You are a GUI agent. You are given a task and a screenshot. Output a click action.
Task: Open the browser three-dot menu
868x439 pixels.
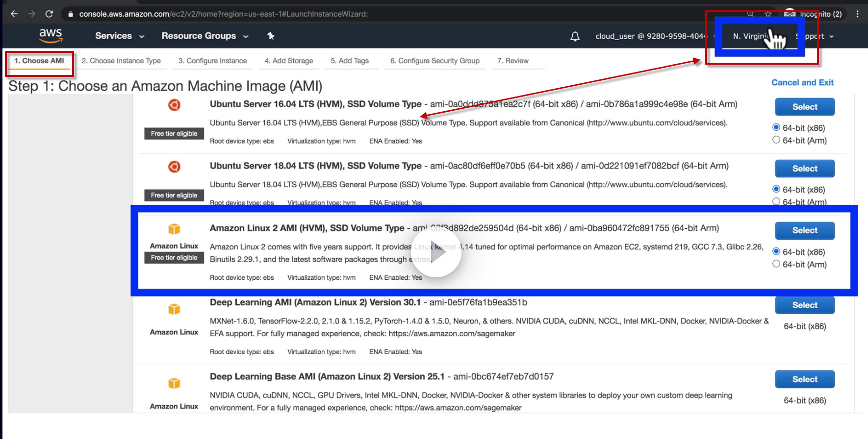click(x=857, y=14)
